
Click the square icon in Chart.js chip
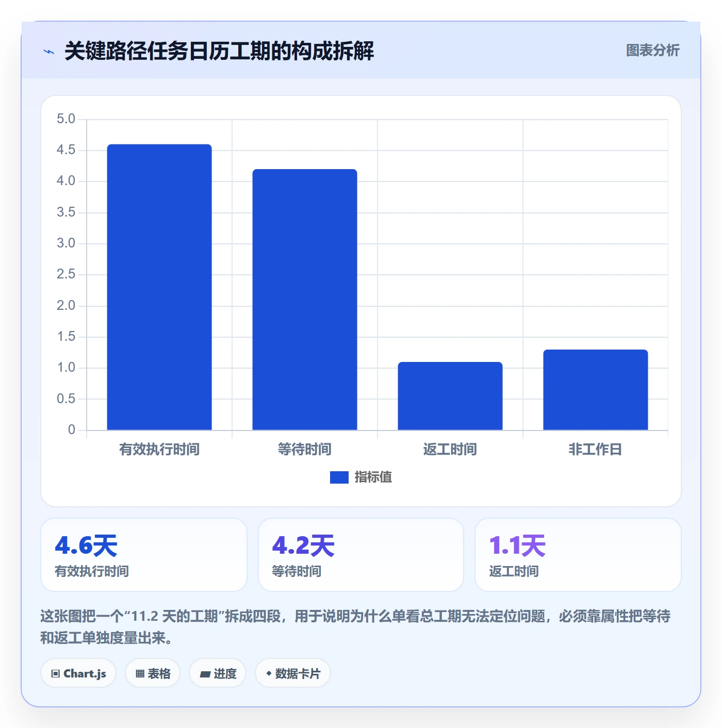(x=56, y=674)
